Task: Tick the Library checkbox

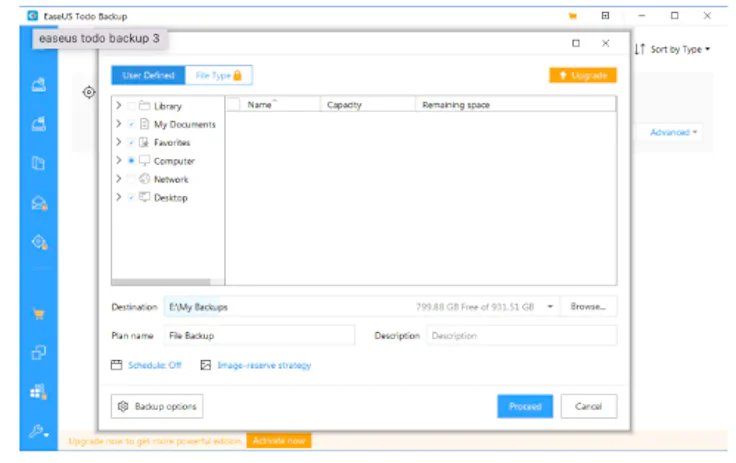Action: [x=131, y=106]
